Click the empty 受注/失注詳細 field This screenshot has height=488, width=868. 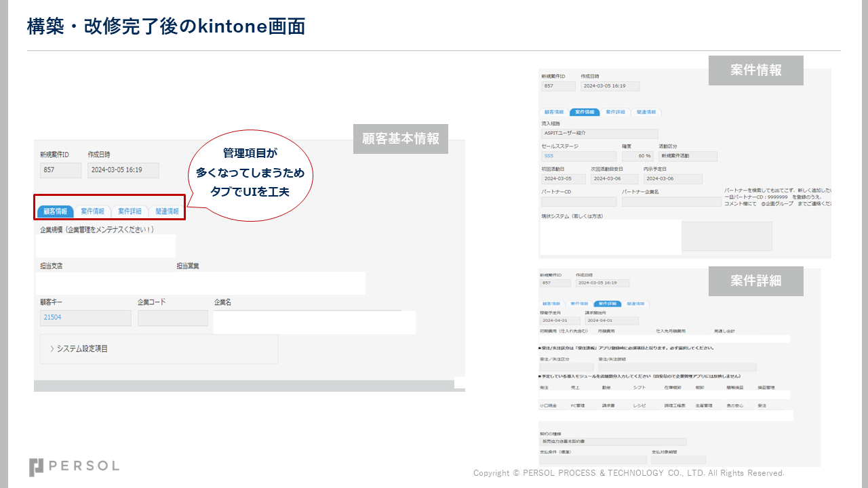[x=677, y=367]
